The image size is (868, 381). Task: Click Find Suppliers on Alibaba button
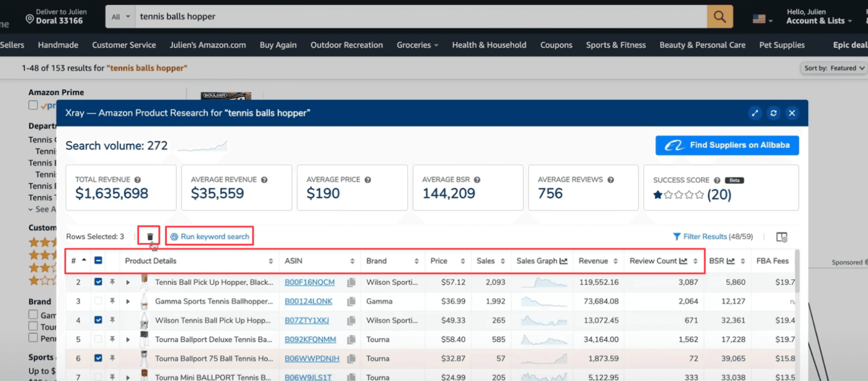[x=727, y=146]
